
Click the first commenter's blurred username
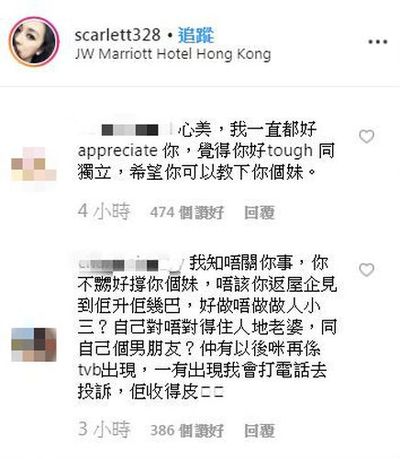127,130
